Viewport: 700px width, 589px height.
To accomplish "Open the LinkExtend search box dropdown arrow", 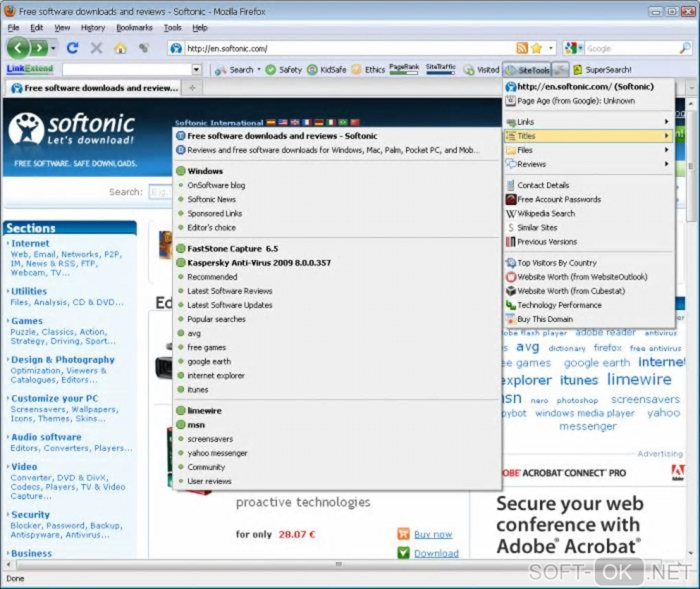I will [x=196, y=69].
